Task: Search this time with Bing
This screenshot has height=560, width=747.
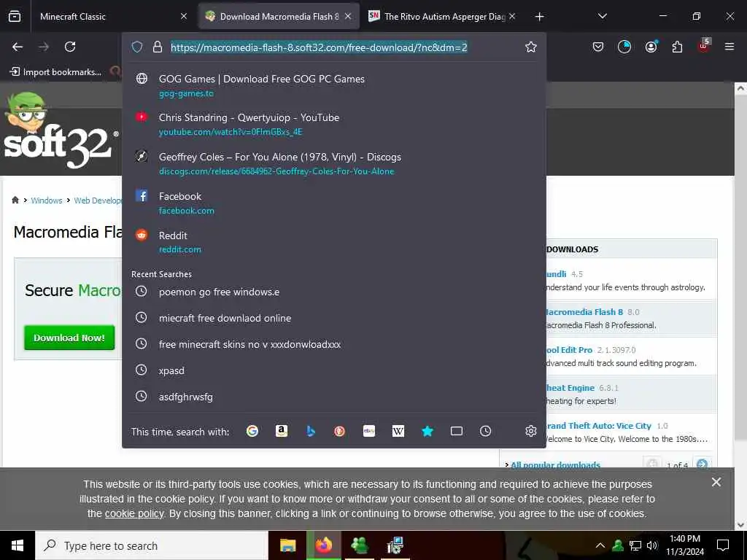Action: click(x=311, y=431)
